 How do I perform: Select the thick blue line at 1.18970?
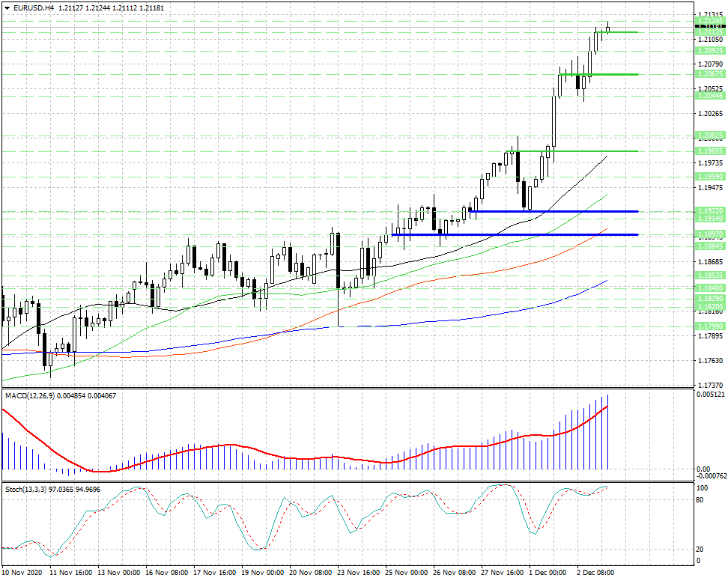click(x=515, y=234)
